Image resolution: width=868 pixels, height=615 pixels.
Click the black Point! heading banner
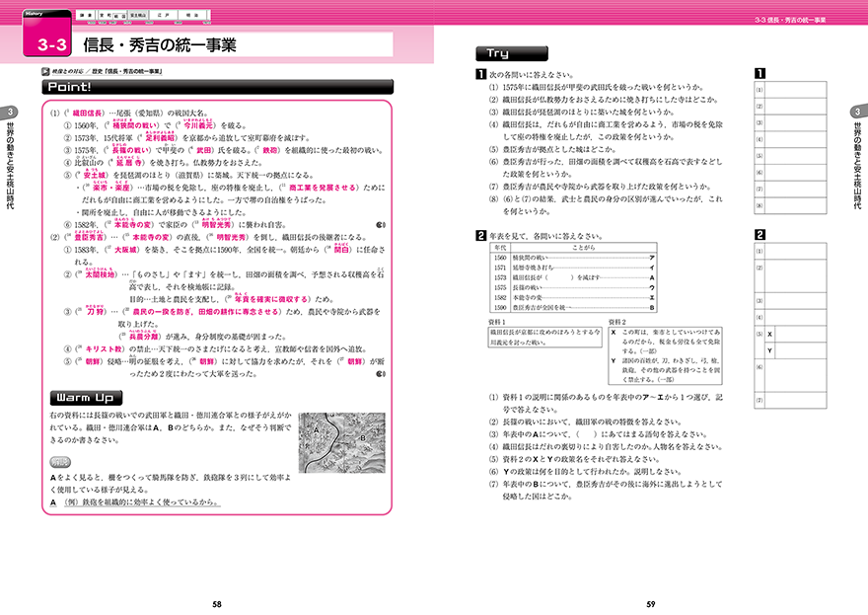coord(218,87)
